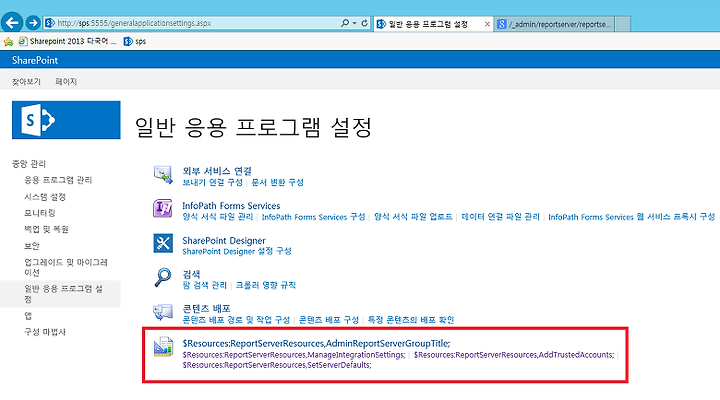Viewport: 720px width, 400px height.
Task: Open 응용 프로그램 관리 in sidebar
Action: point(58,180)
